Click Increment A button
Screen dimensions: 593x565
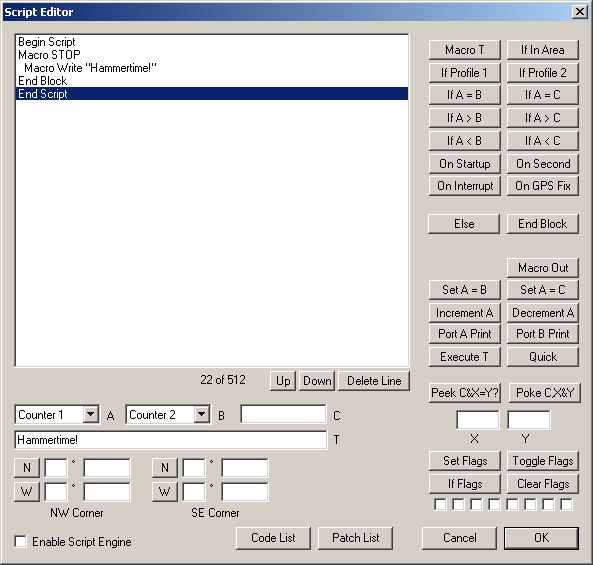(464, 313)
